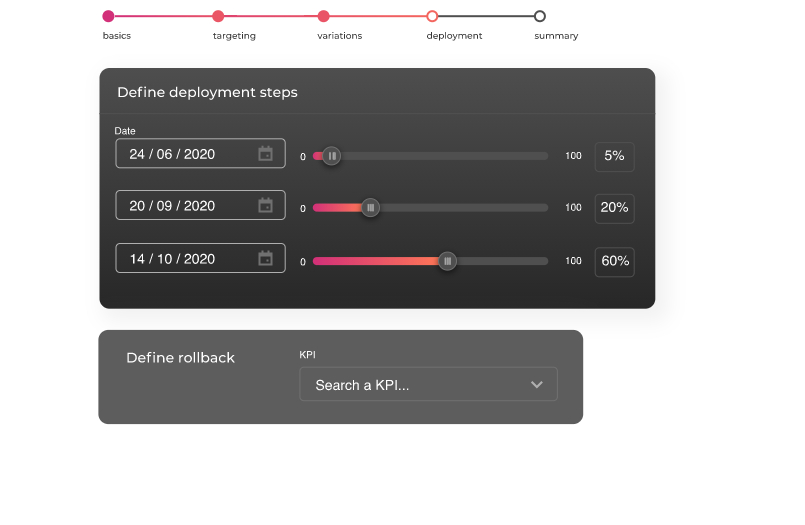This screenshot has width=805, height=525.
Task: Go to the targeting step label
Action: (234, 36)
